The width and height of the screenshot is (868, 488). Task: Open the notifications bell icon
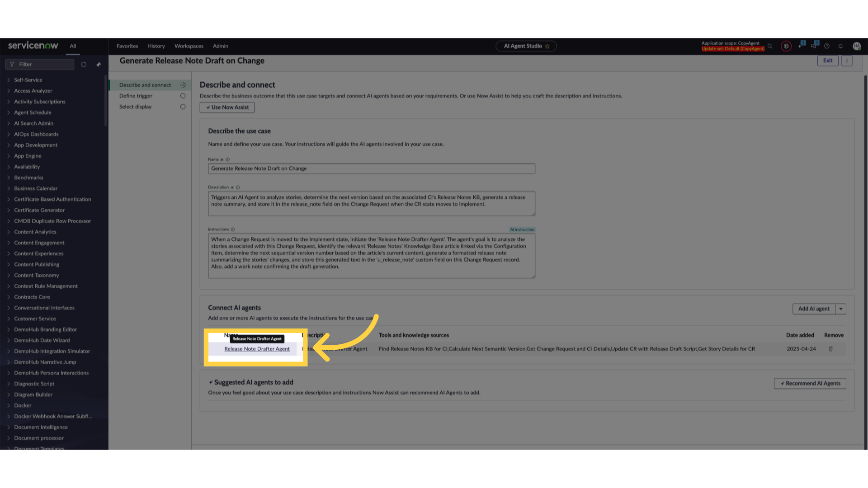tap(840, 46)
